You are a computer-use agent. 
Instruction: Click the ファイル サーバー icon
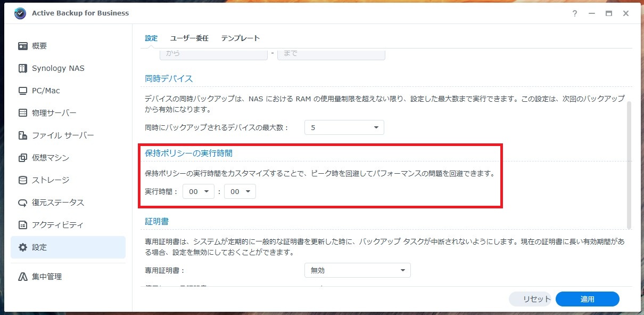23,135
